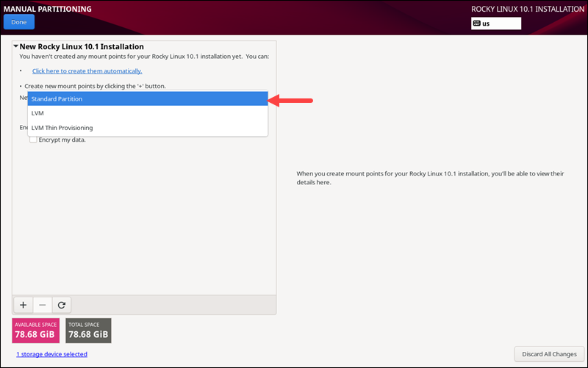Click the red arrow pointing at Standard Partition

(292, 99)
